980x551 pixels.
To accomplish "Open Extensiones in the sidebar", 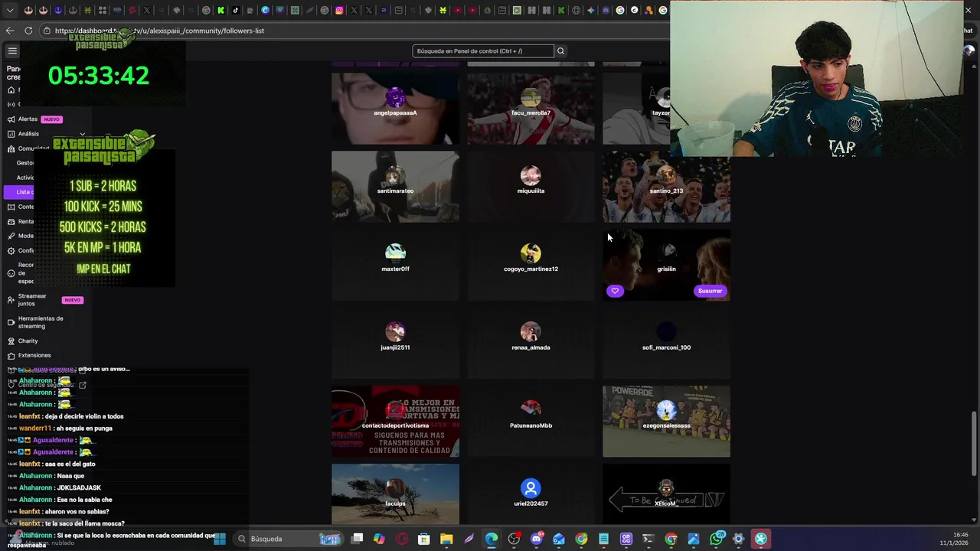I will click(x=34, y=355).
